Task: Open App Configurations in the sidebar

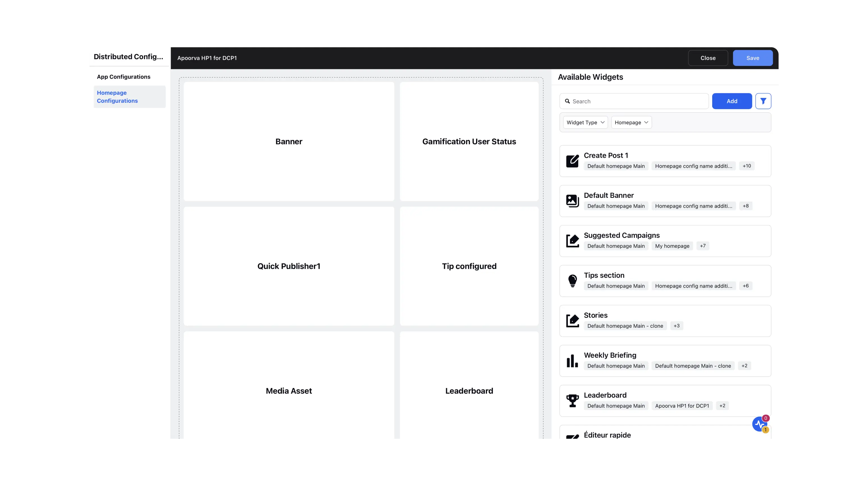Action: (x=124, y=77)
